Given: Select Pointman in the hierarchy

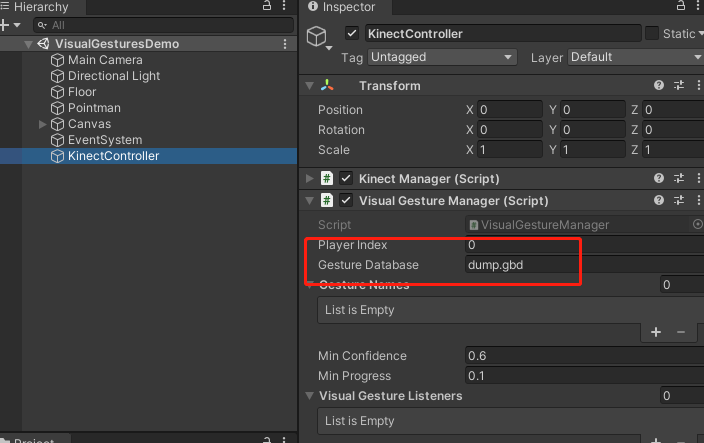Looking at the screenshot, I should pyautogui.click(x=94, y=108).
